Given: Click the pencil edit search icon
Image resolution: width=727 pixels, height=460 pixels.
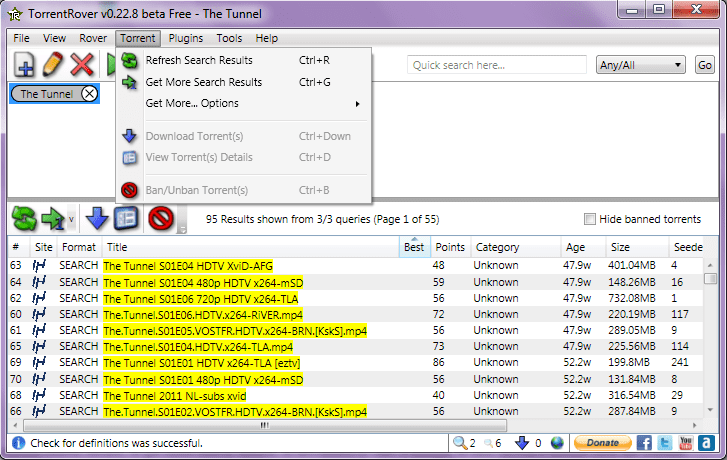Looking at the screenshot, I should [x=52, y=64].
